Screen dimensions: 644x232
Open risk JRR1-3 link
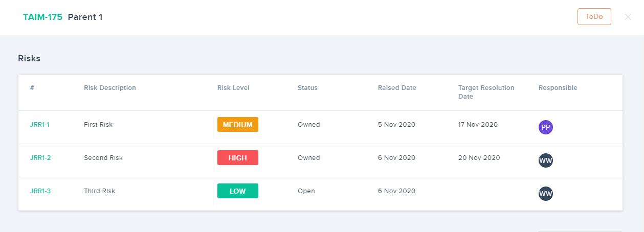[40, 191]
